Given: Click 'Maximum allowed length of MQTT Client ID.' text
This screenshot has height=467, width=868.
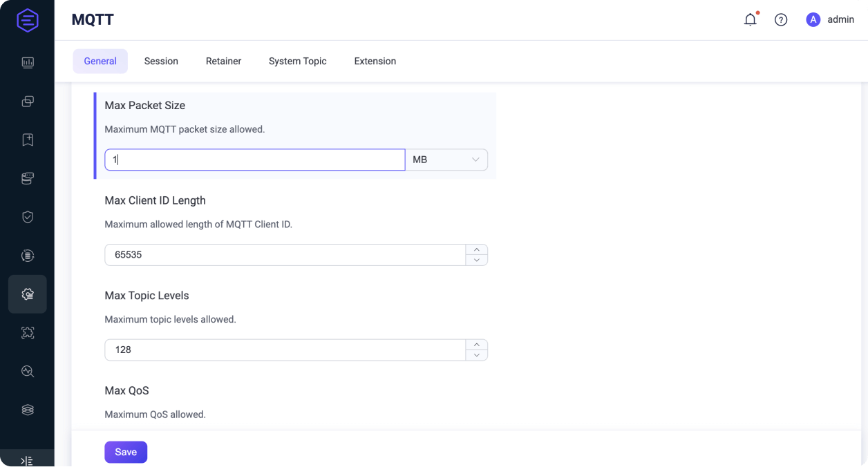Looking at the screenshot, I should (198, 225).
